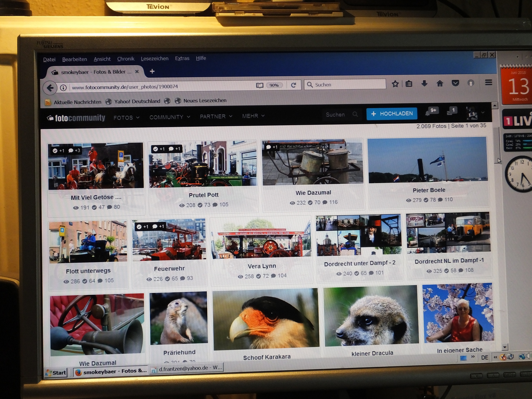Click the In eigener Sache title
This screenshot has width=532, height=399.
coord(460,350)
